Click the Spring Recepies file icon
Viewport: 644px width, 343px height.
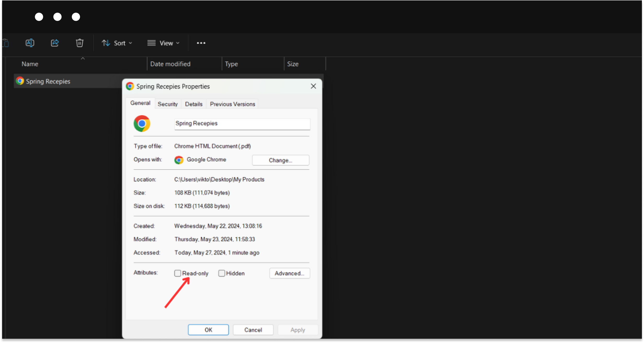click(x=19, y=81)
